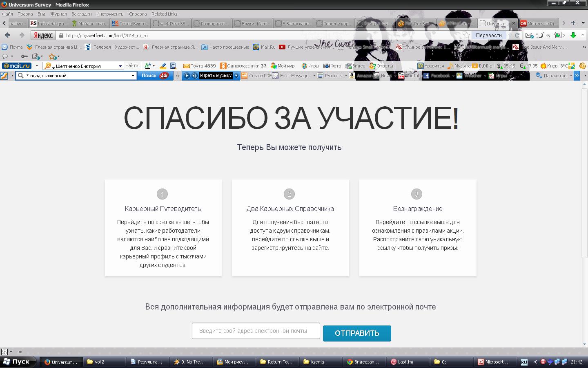The height and width of the screenshot is (368, 588).
Task: Switch to Last.fm in the taskbar
Action: pyautogui.click(x=408, y=362)
